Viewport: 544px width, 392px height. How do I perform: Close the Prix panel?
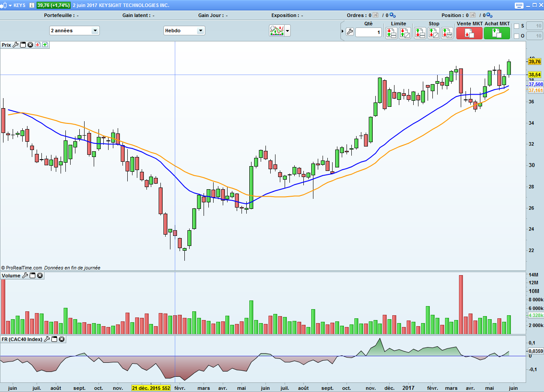(31, 44)
